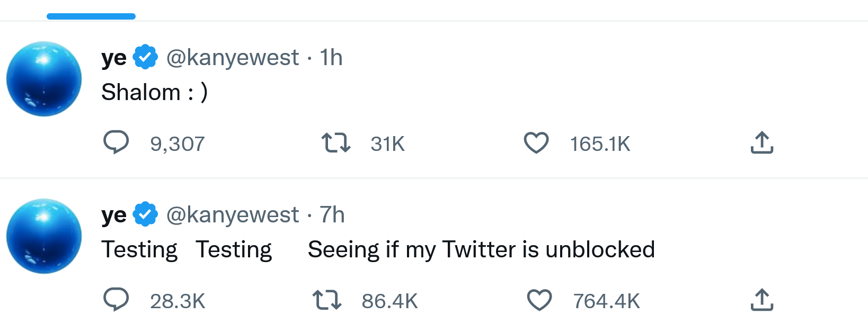The image size is (868, 332).
Task: Reply to the "Shalom : )" tweet
Action: [x=116, y=142]
